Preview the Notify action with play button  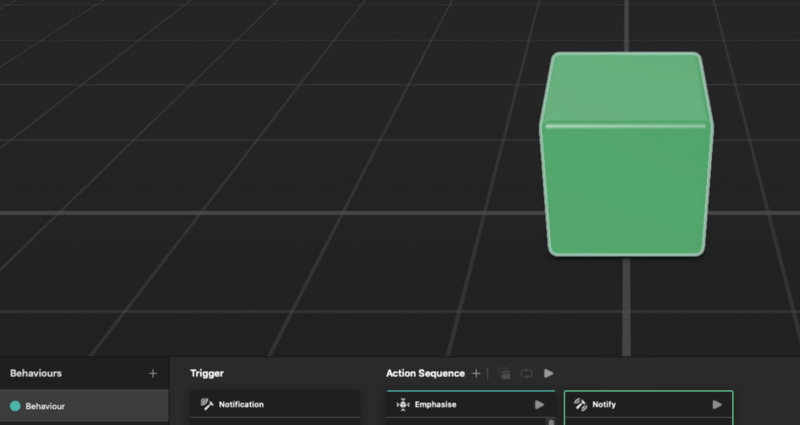(x=717, y=405)
